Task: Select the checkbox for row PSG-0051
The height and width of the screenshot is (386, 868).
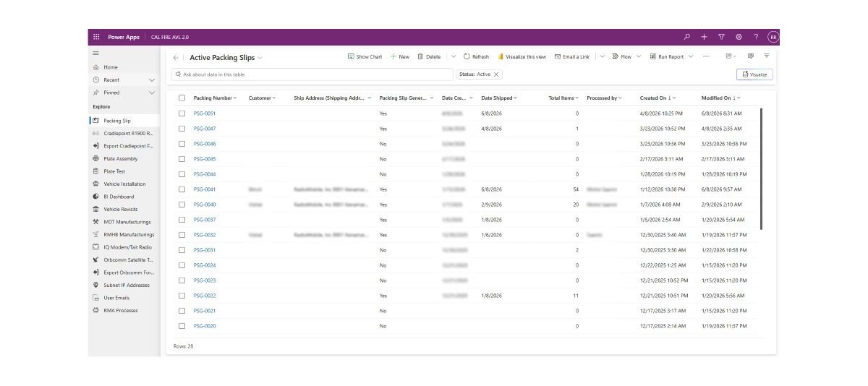Action: (182, 113)
